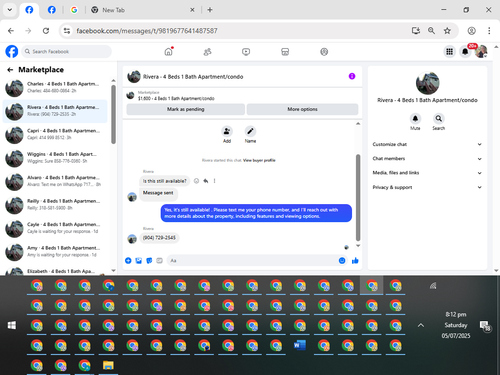Open the Friends icon in top navigation
The image size is (500, 375).
[x=207, y=52]
